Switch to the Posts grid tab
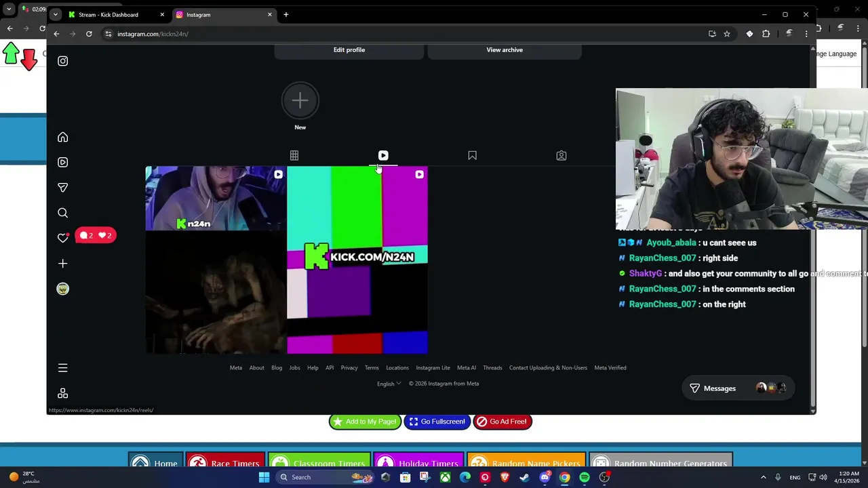The width and height of the screenshot is (868, 488). 294,155
